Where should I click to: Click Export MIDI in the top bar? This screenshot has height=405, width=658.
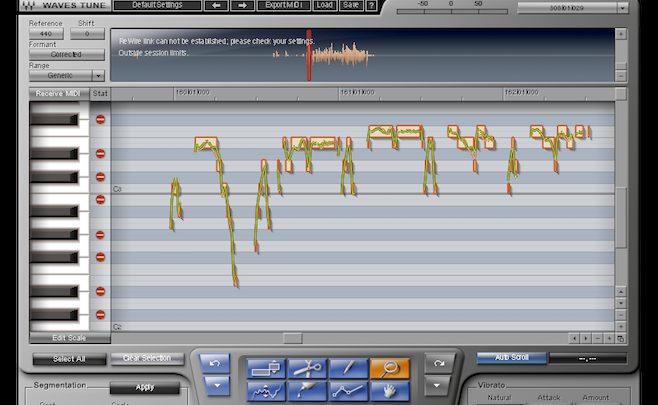[286, 5]
